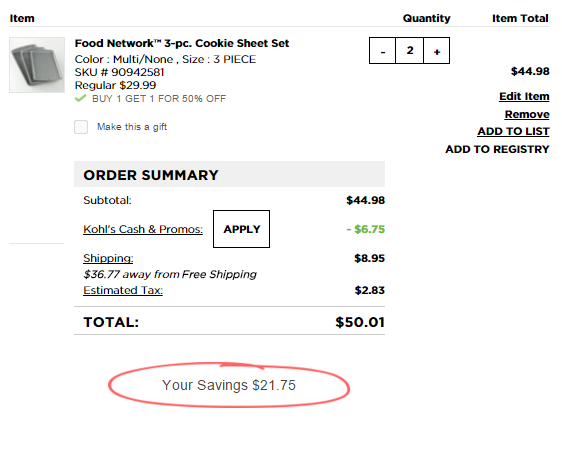Click the green $6.75 discount amount
This screenshot has height=453, width=562.
[x=366, y=229]
